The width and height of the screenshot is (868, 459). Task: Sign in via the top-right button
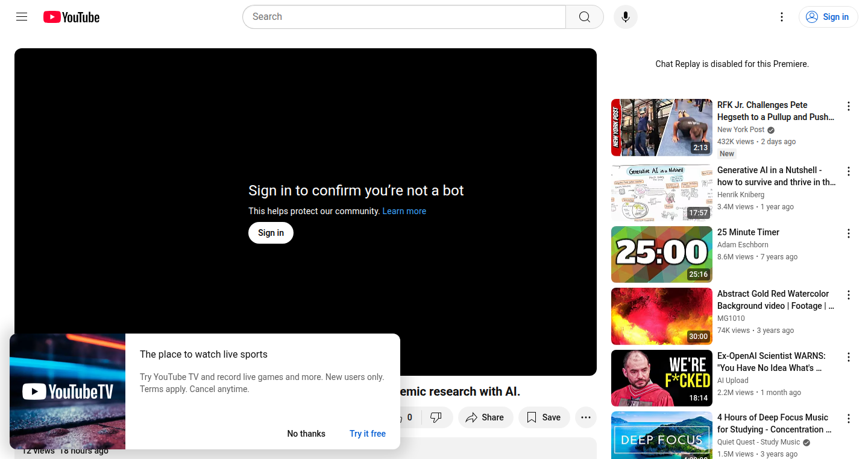coord(828,17)
